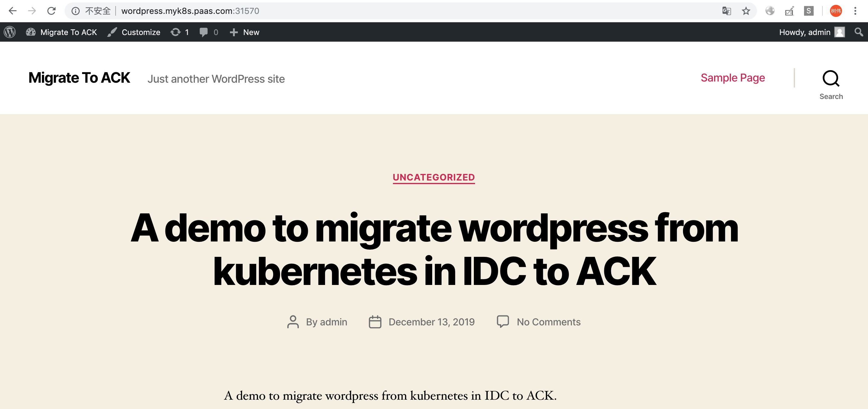Click the admin bar search magnifier
868x409 pixels.
(x=859, y=32)
